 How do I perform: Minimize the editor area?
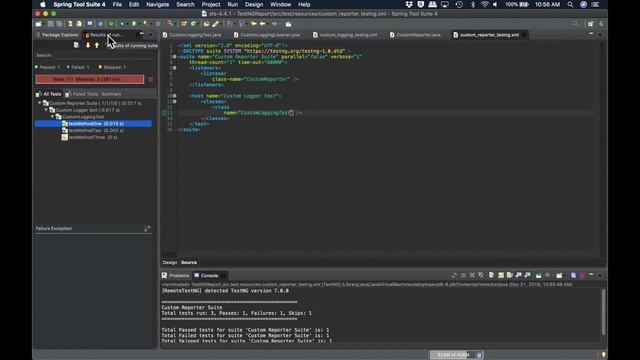[x=591, y=34]
